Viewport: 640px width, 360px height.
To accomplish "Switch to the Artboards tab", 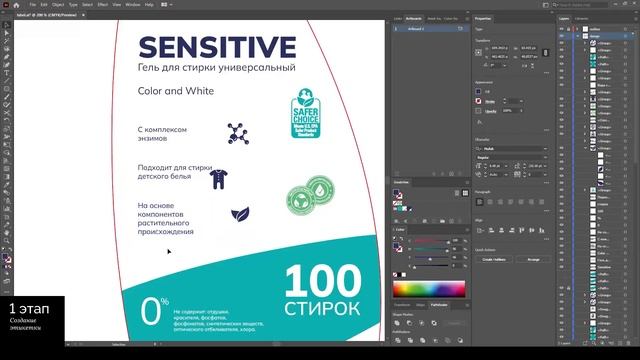I will (413, 19).
